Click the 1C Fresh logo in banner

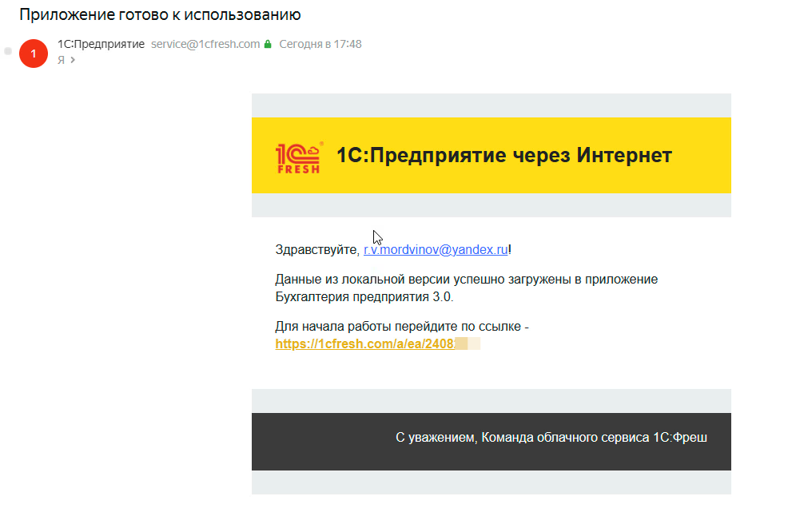tap(299, 157)
